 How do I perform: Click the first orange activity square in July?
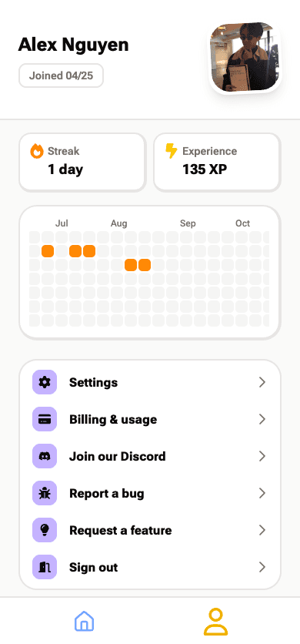48,251
